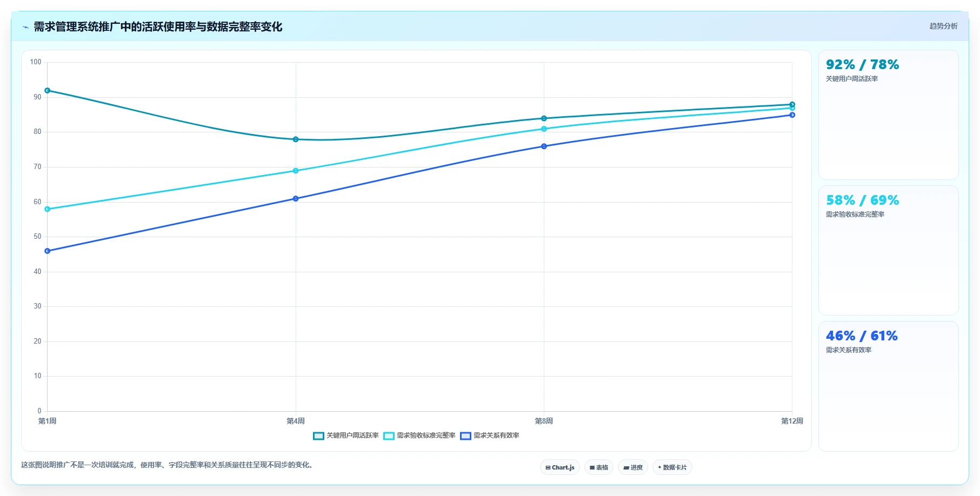Select the 第12周 point on the 关键用户周活跃率 line

click(792, 104)
